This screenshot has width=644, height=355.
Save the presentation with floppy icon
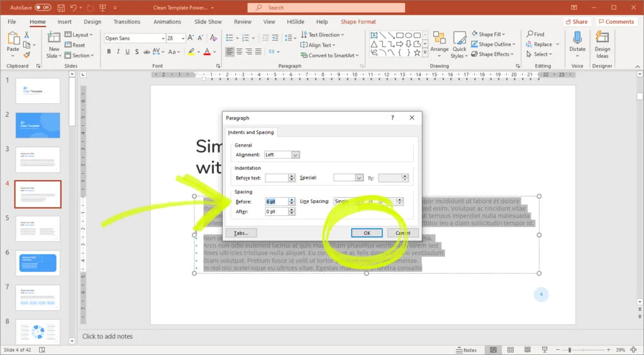tap(61, 8)
